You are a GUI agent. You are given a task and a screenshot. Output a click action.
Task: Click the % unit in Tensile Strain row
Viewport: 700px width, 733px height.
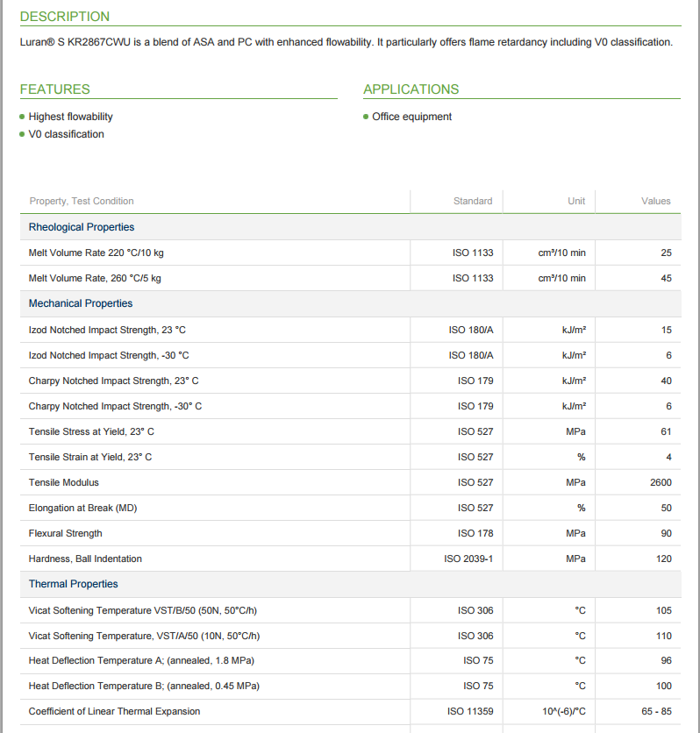[581, 457]
